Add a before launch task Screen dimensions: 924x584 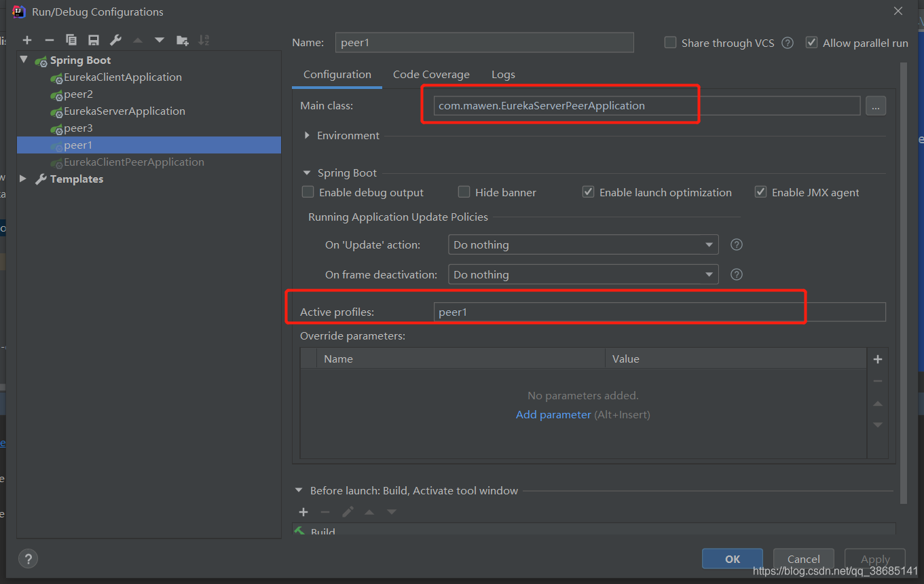click(303, 512)
